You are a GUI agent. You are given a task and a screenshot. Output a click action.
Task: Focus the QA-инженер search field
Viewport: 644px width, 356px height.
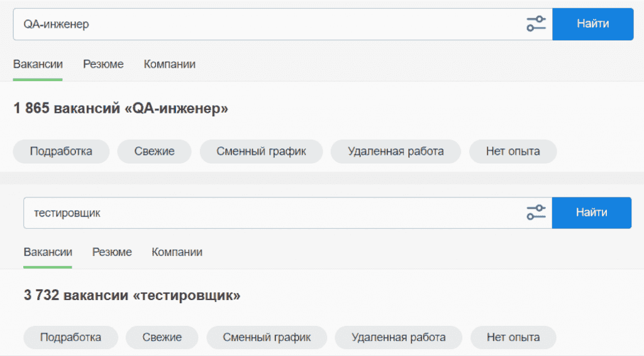(264, 24)
